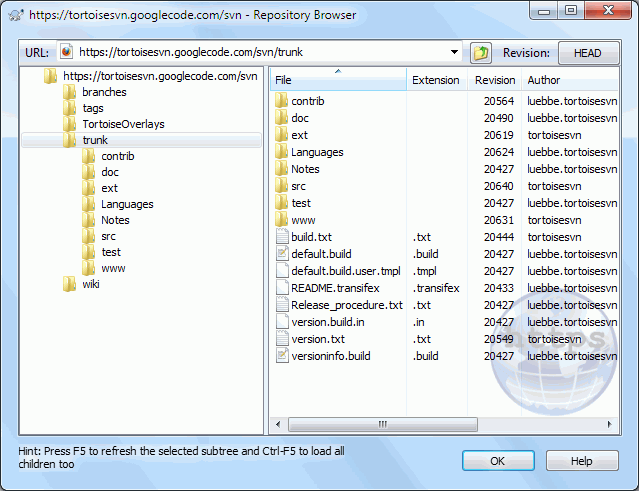639x491 pixels.
Task: Select ext under trunk in the tree
Action: (109, 188)
